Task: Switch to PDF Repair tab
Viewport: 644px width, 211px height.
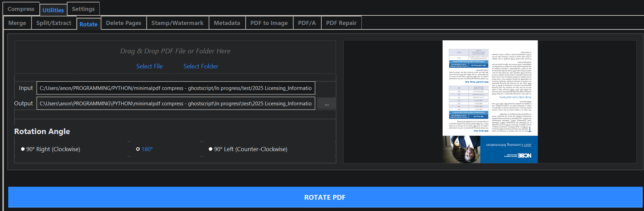Action: 341,23
